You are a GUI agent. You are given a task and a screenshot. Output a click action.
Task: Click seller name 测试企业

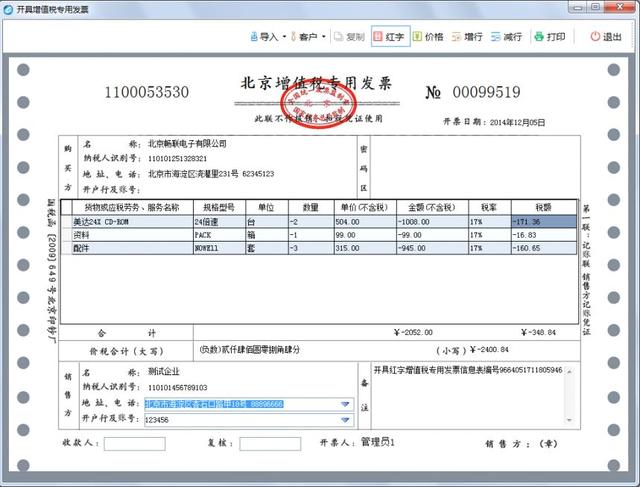(x=164, y=372)
